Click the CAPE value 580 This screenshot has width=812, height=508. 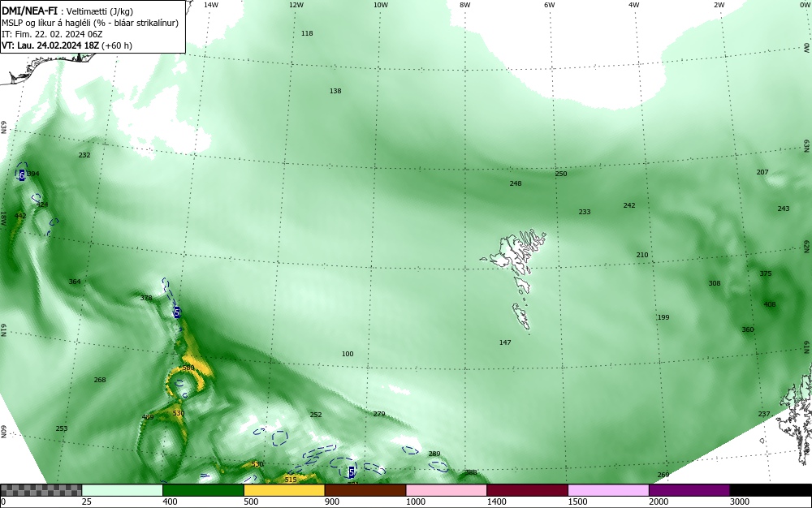(x=188, y=368)
